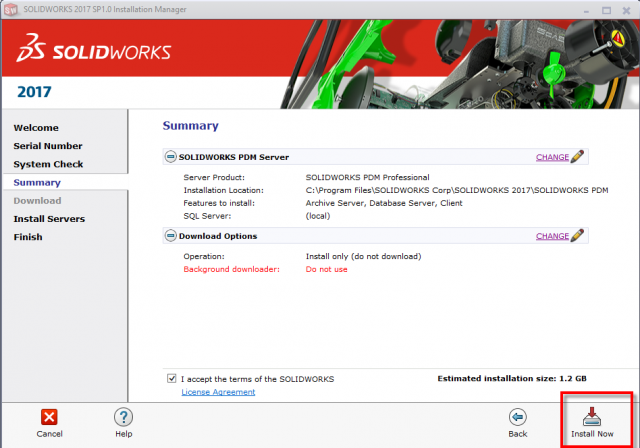Click the SW title bar app icon
This screenshot has width=640, height=448.
click(11, 9)
